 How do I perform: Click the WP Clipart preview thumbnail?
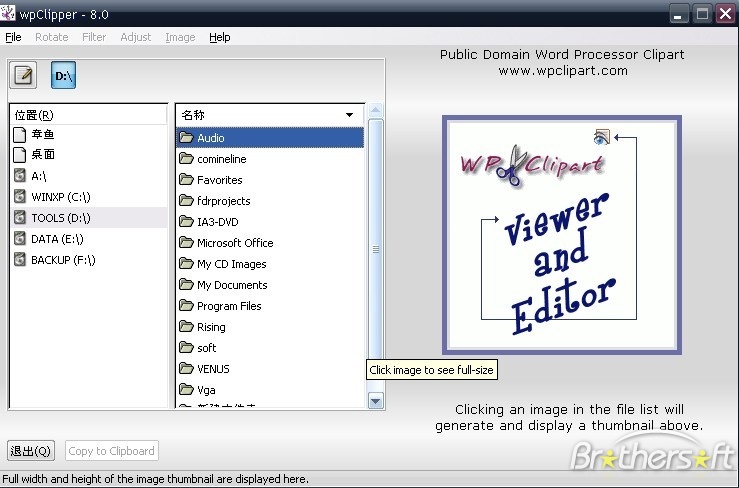(561, 235)
